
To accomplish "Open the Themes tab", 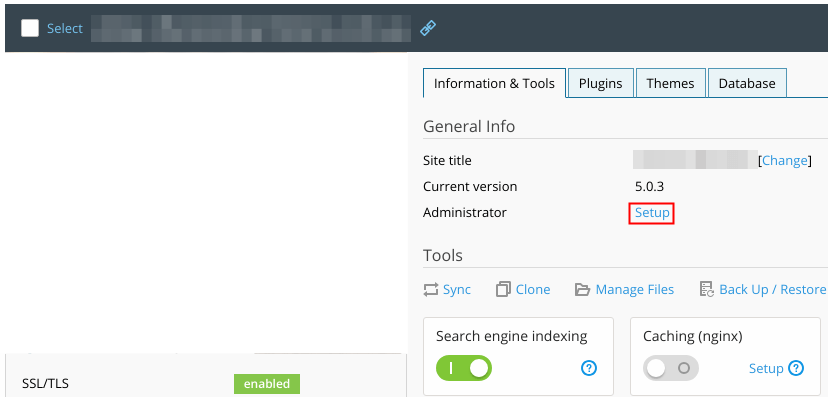I will 670,83.
